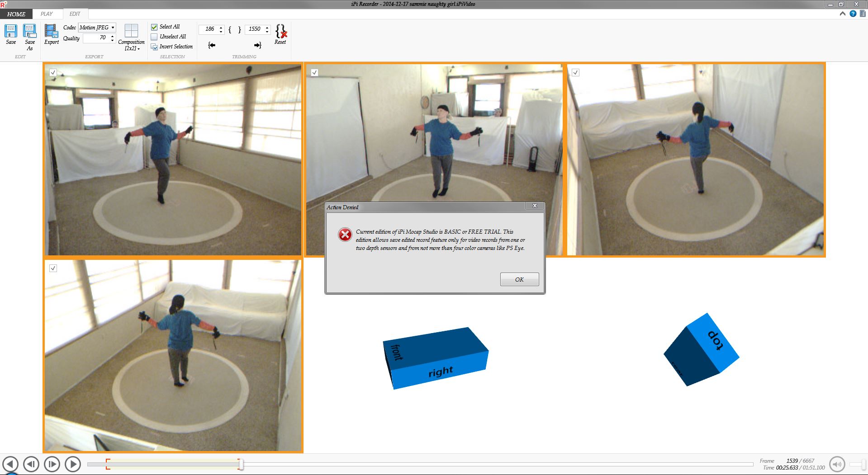Screen dimensions: 868x475
Task: Check the Unselect All checkbox
Action: point(154,37)
